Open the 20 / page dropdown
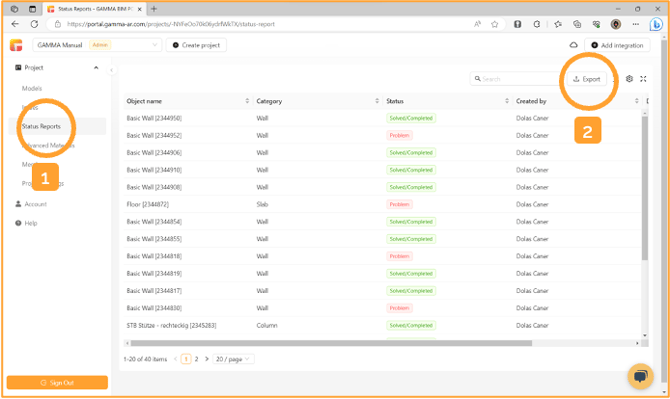This screenshot has width=670, height=399. [233, 359]
